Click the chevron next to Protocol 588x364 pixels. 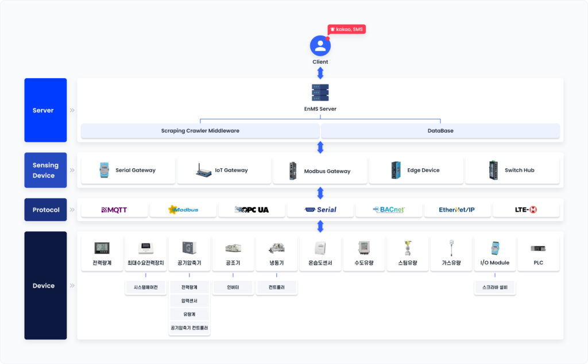[72, 210]
